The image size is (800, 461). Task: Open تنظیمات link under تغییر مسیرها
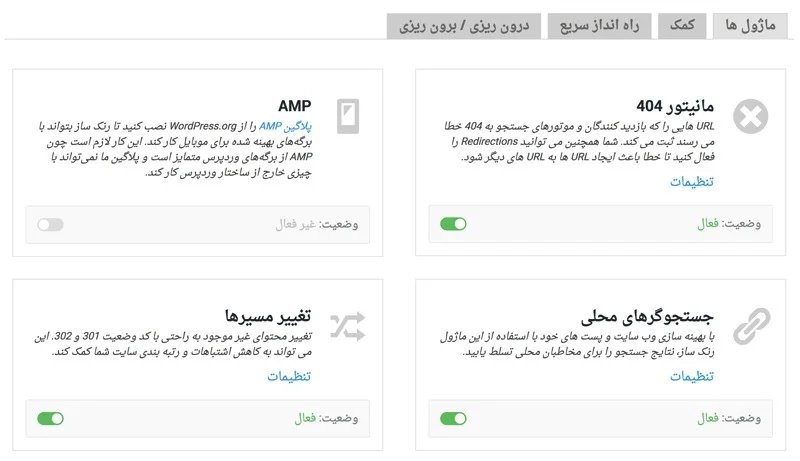point(289,376)
